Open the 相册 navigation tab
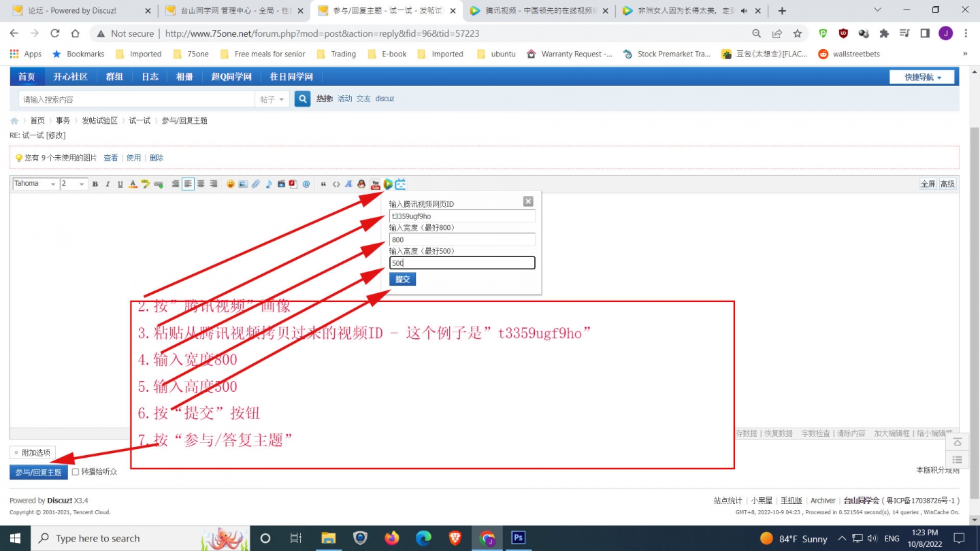 pyautogui.click(x=184, y=77)
